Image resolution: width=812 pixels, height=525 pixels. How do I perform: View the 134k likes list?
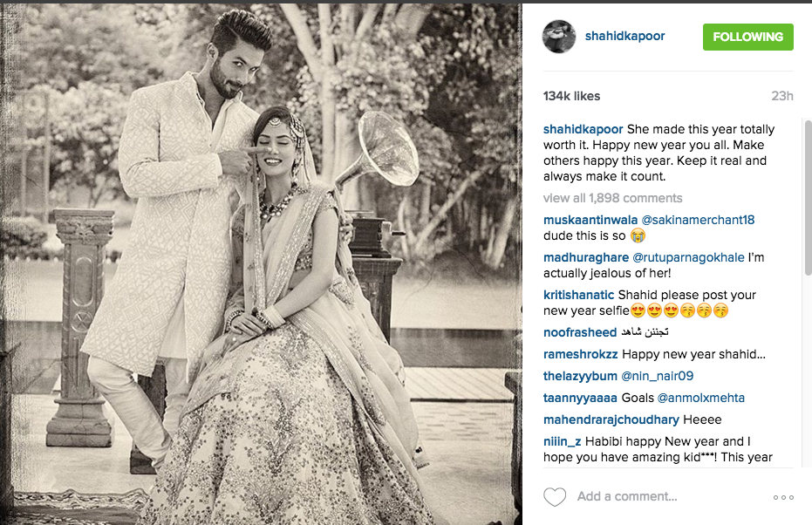point(571,96)
